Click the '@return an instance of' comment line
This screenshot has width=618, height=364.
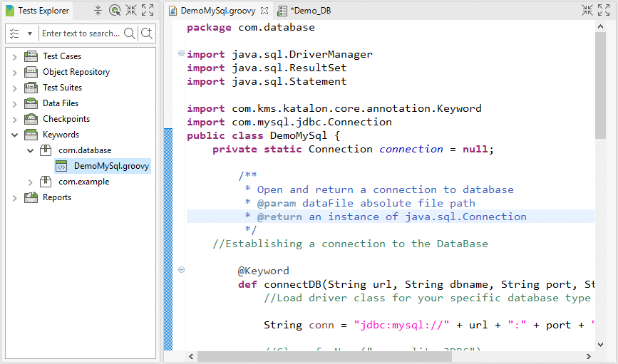coord(386,217)
